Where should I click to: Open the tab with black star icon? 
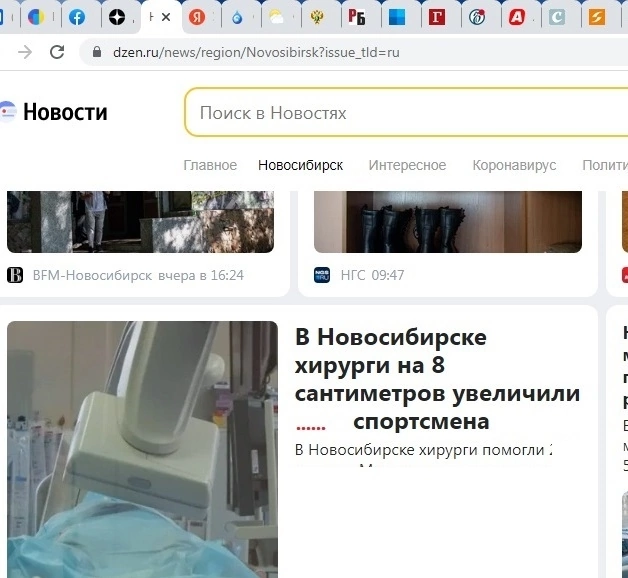pos(117,17)
